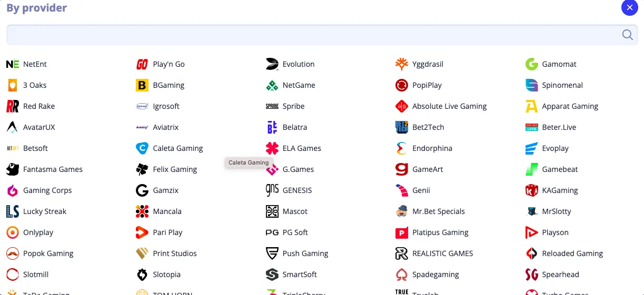Filter by Absolute Live Gaming provider
Viewport: 644px width, 295px height.
pos(449,106)
